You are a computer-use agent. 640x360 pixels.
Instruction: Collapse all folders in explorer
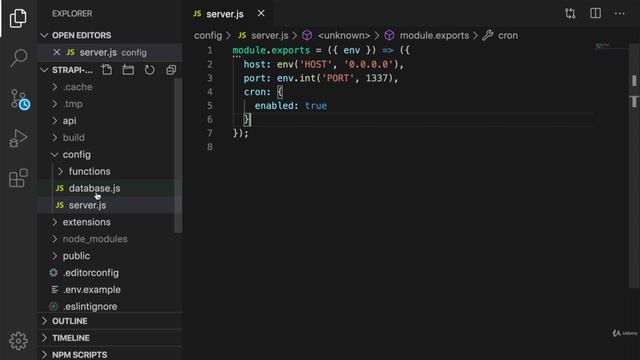tap(171, 70)
